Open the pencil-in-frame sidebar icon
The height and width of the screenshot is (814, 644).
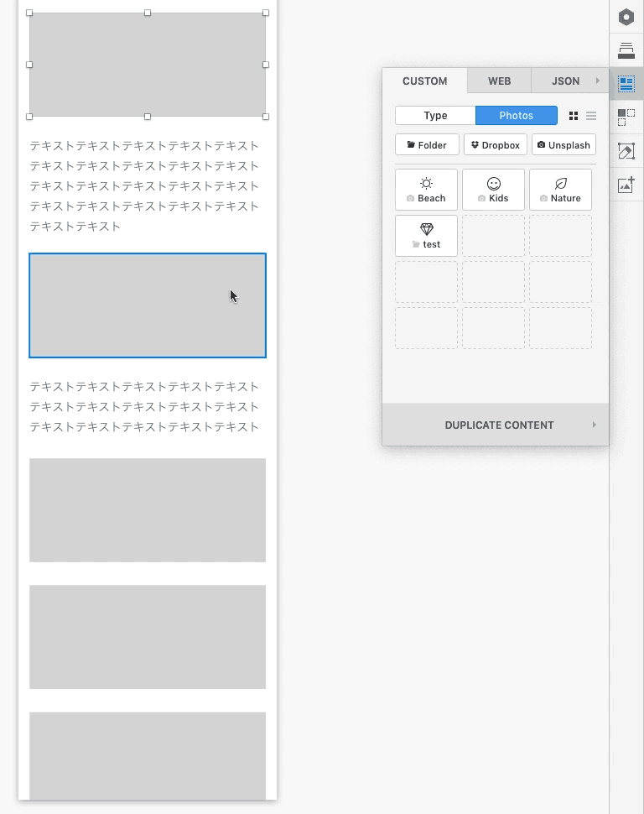tap(626, 151)
